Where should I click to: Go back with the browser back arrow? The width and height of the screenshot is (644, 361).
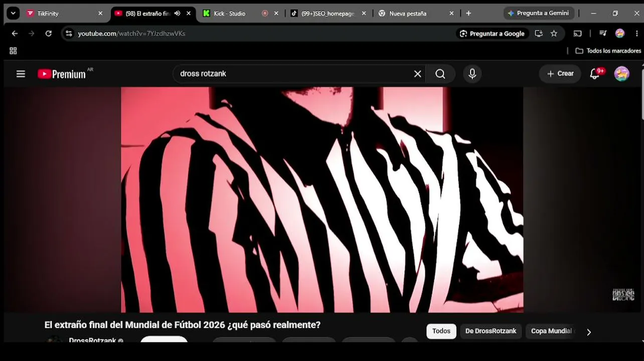pyautogui.click(x=15, y=34)
